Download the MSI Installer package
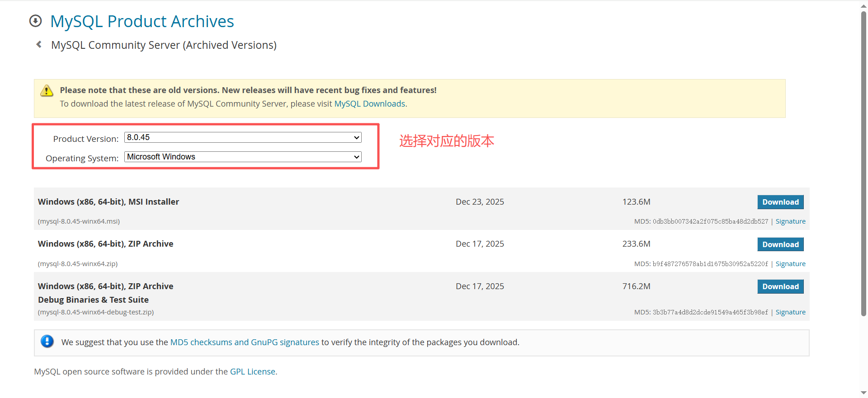Viewport: 868px width, 398px height. (x=780, y=202)
